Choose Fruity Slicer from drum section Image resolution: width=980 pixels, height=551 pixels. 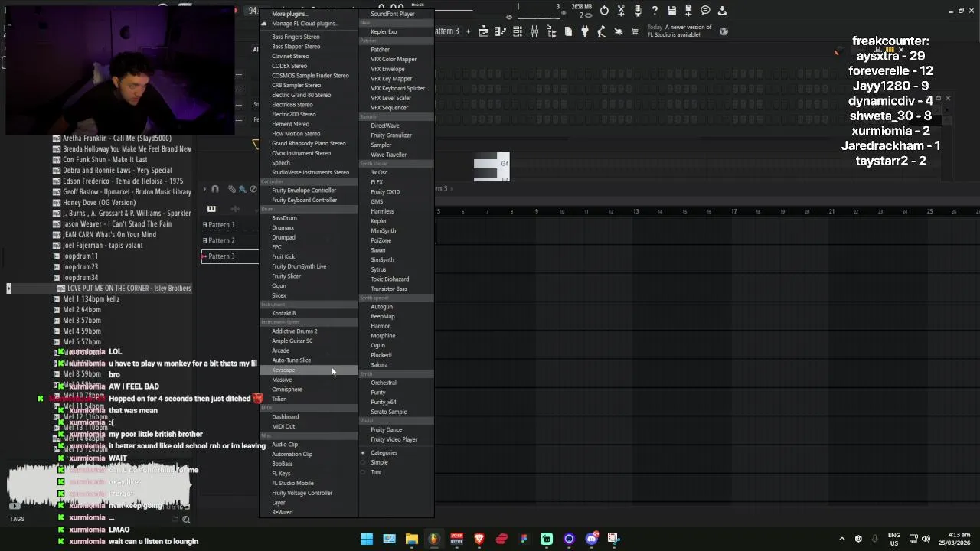click(x=286, y=276)
